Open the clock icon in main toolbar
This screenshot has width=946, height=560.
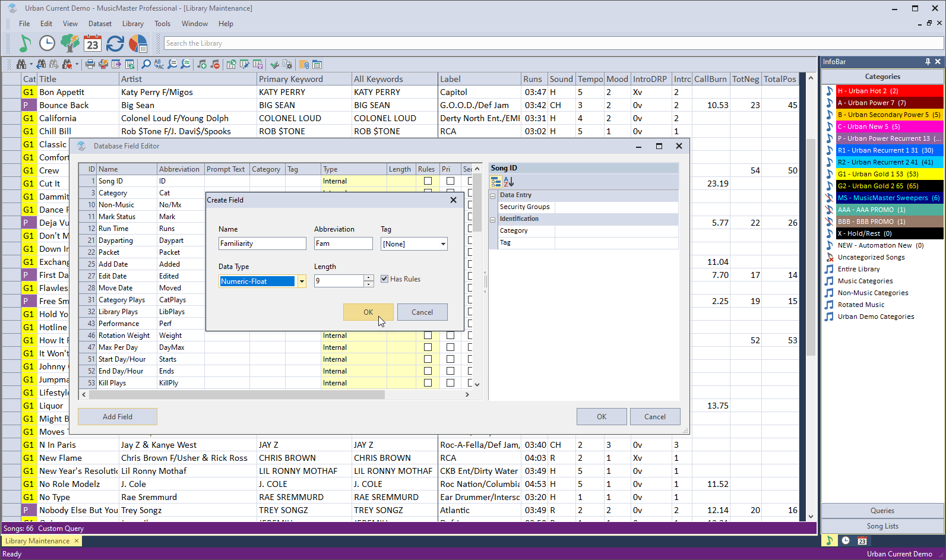(47, 43)
